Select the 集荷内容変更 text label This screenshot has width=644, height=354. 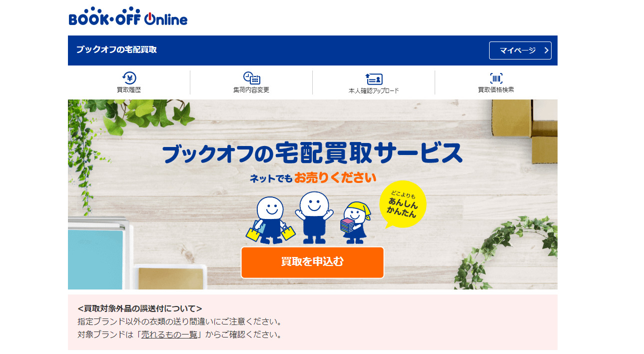tap(251, 90)
